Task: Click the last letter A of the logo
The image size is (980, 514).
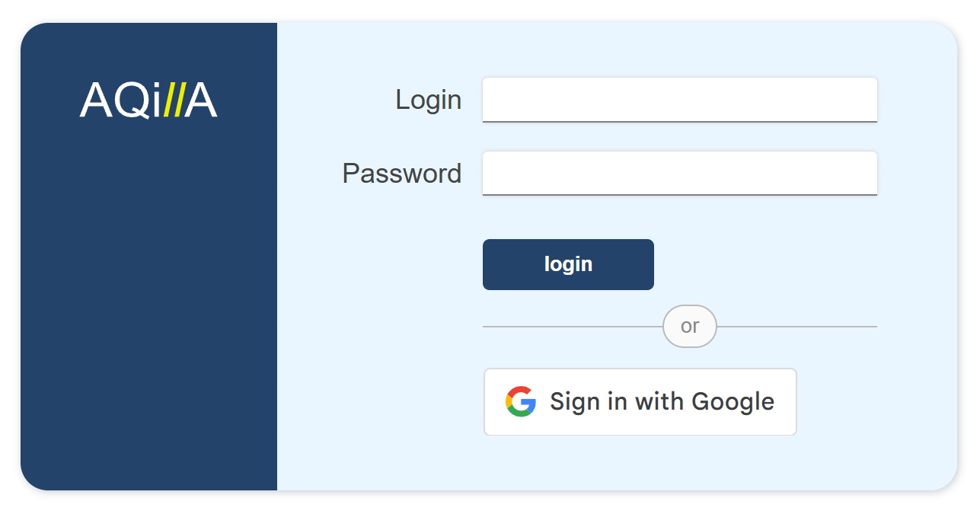Action: point(201,101)
